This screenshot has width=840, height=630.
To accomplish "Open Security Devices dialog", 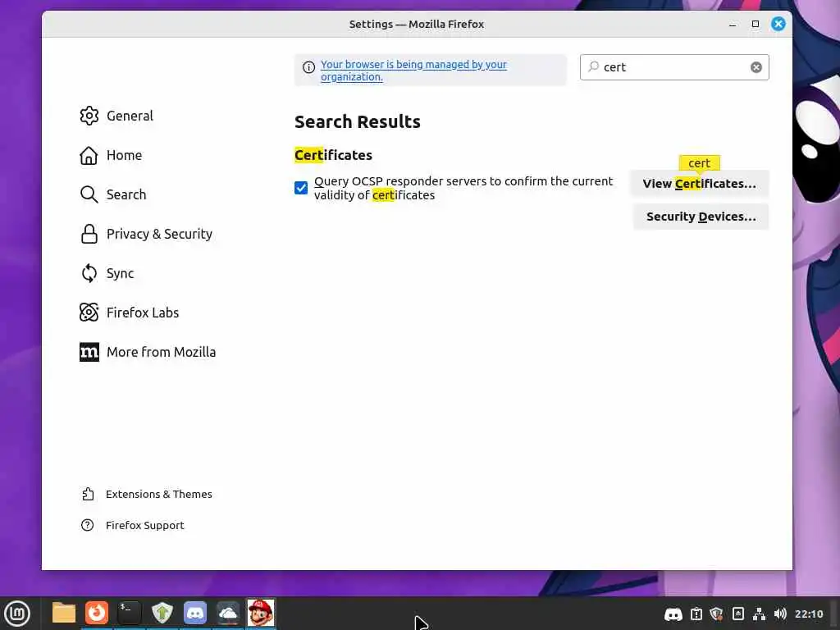I will 701,217.
